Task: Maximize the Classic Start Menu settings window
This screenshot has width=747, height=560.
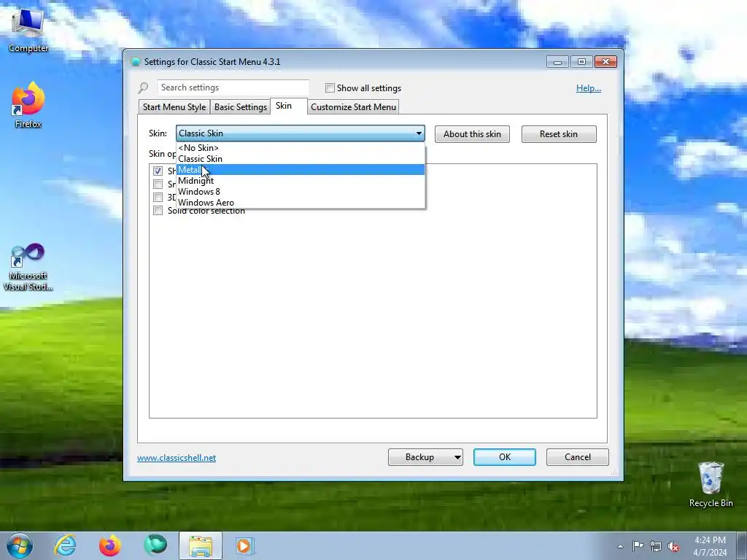Action: click(x=581, y=62)
